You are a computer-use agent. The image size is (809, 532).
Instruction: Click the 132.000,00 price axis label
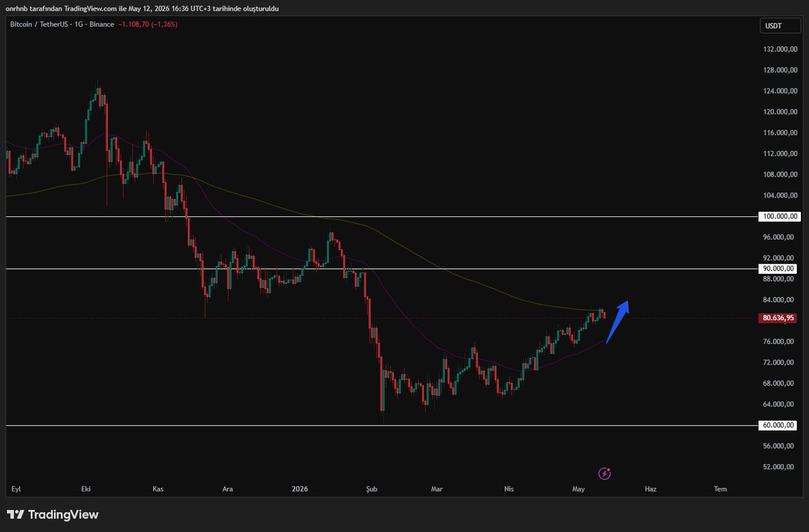780,49
